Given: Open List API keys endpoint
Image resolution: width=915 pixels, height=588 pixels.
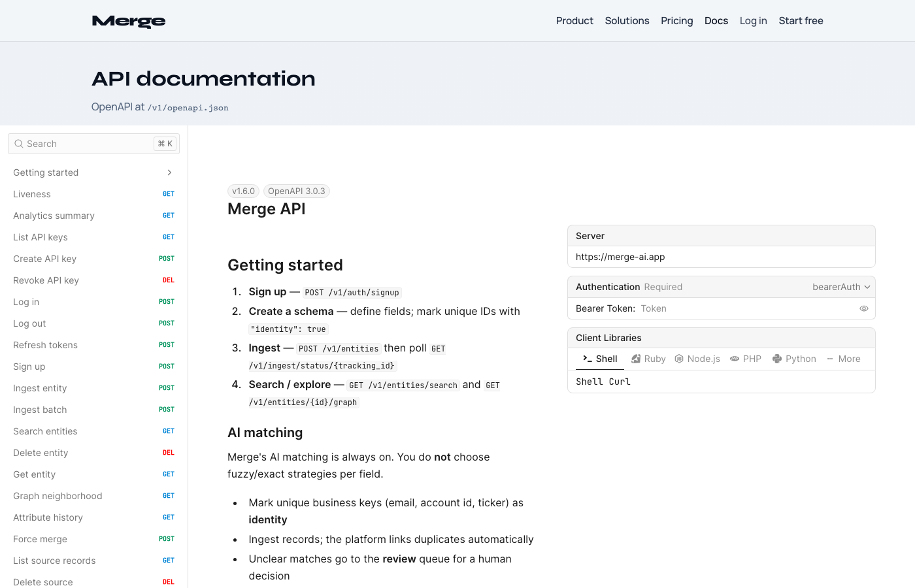Looking at the screenshot, I should [x=93, y=237].
